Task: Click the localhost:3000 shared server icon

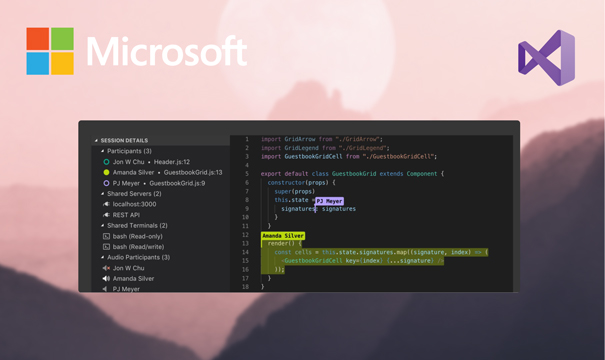Action: [x=106, y=204]
